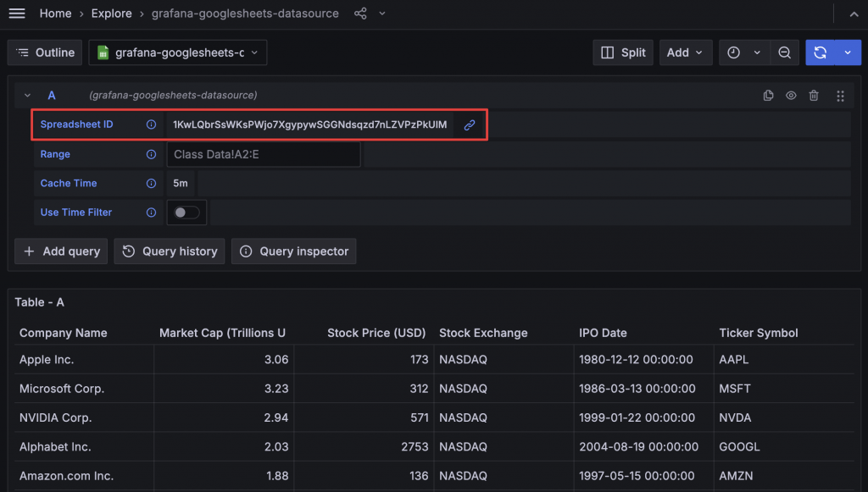Click into the Range input field
The width and height of the screenshot is (868, 492).
(x=263, y=154)
